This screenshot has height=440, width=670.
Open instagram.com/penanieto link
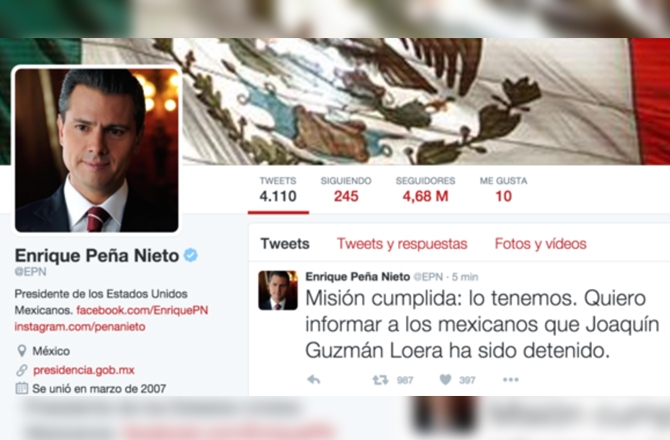(80, 327)
